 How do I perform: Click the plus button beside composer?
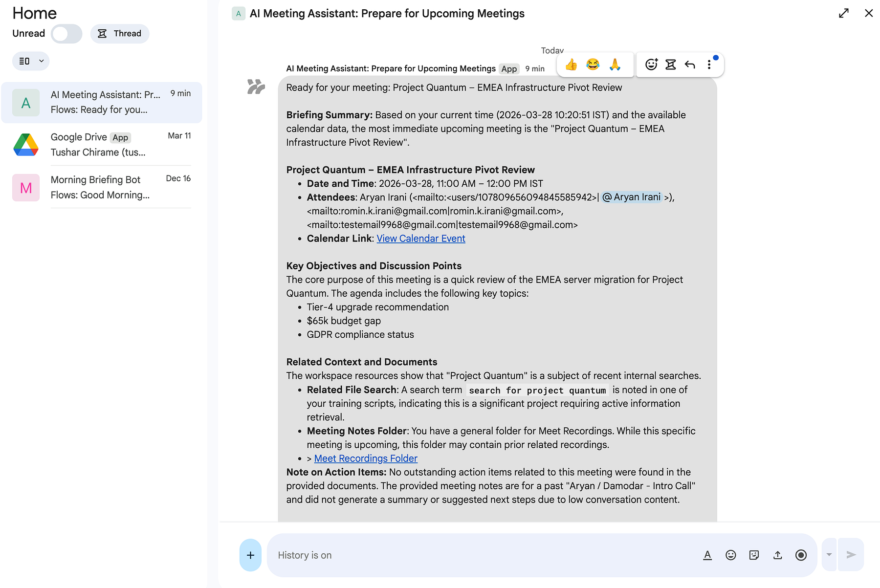click(x=250, y=555)
